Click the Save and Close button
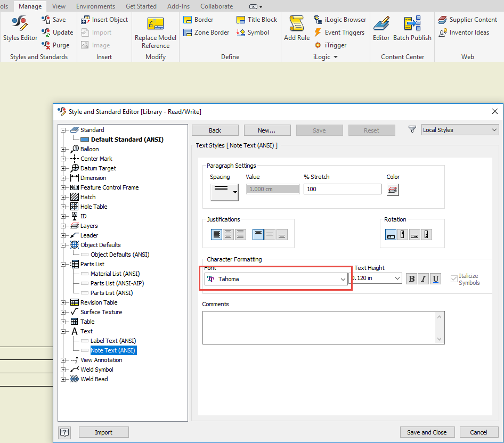This screenshot has width=504, height=443. coord(427,432)
